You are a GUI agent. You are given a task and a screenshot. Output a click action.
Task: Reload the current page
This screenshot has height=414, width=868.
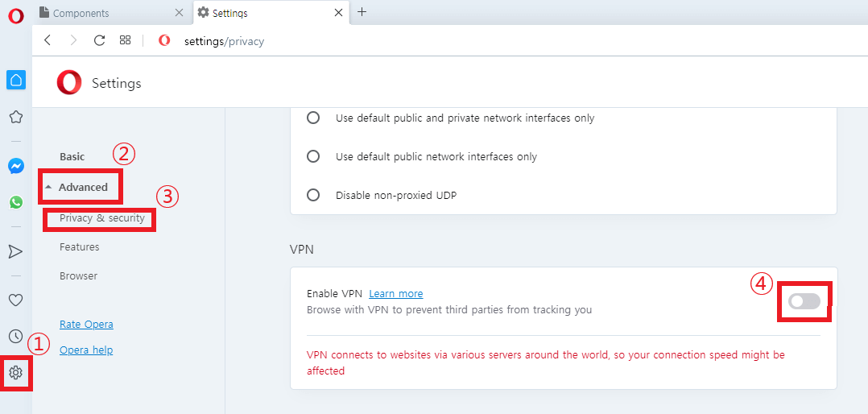[x=100, y=39]
